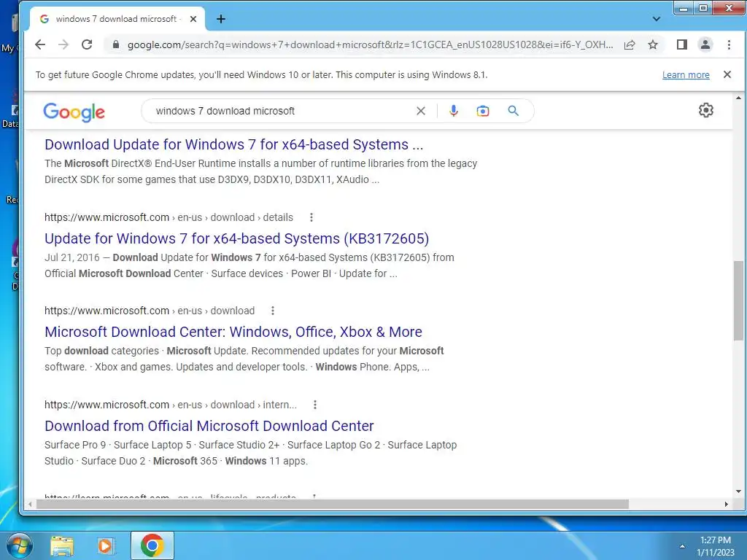Expand the tab search chevron
Screen dimensions: 747x560
(x=657, y=19)
